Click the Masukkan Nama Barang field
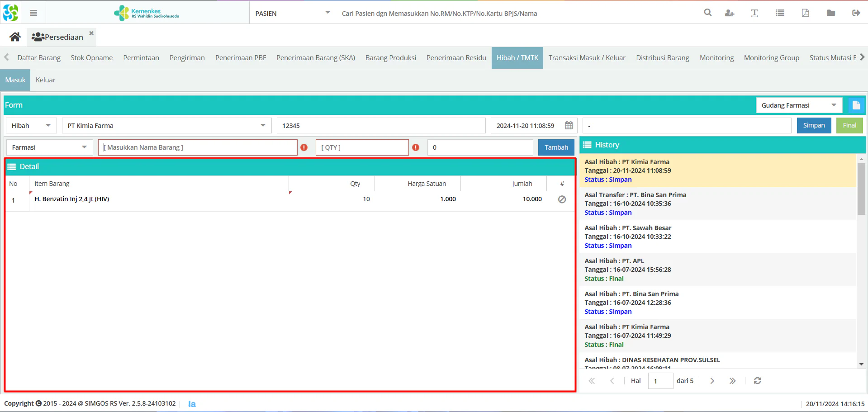868x412 pixels. (198, 147)
